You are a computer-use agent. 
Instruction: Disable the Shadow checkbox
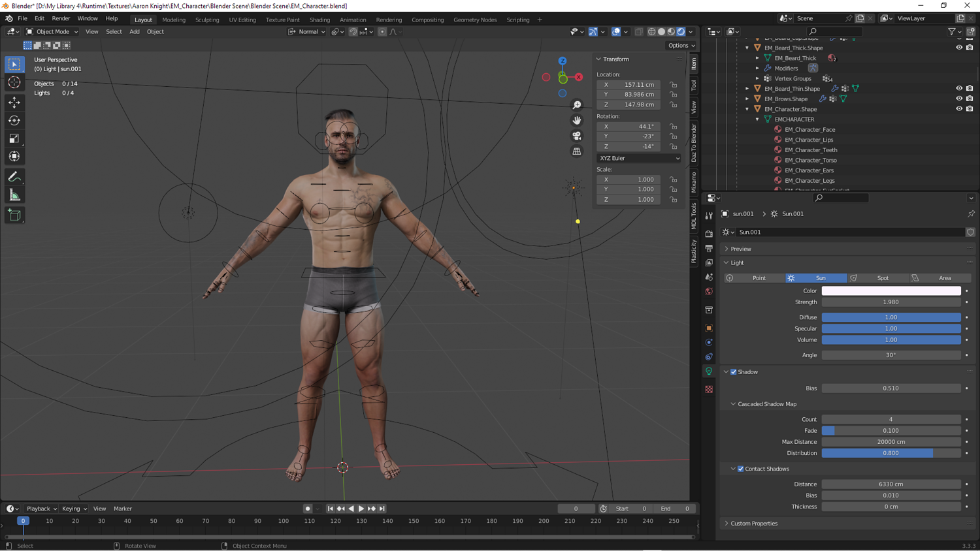click(734, 372)
